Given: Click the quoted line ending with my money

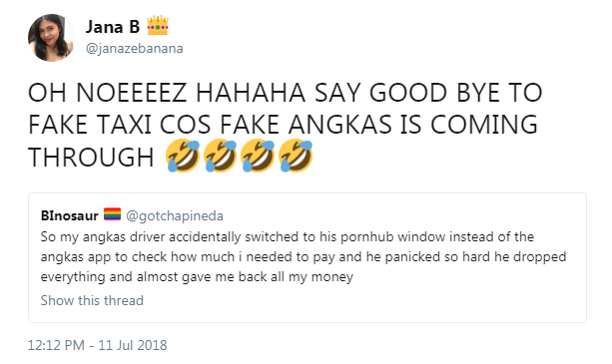Looking at the screenshot, I should (x=197, y=276).
